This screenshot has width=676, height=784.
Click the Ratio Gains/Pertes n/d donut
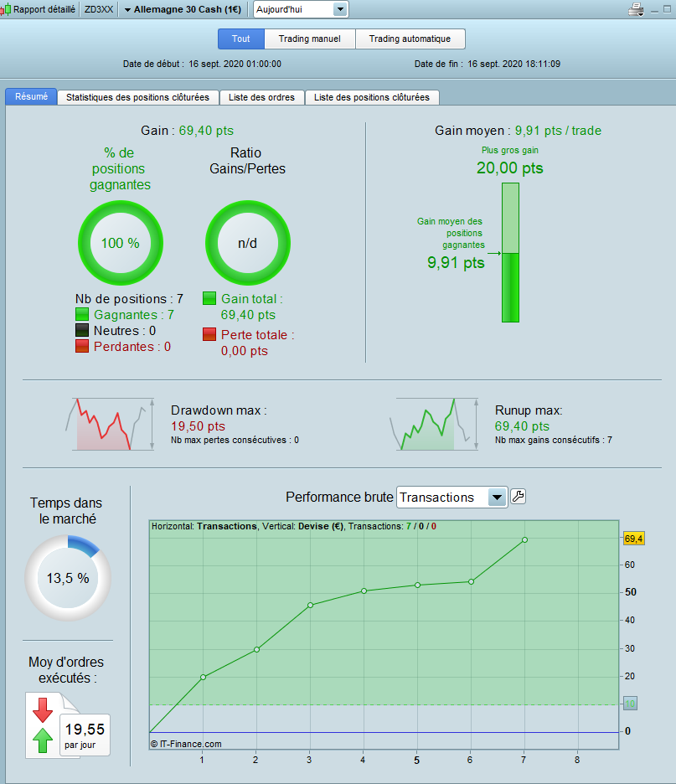pyautogui.click(x=247, y=243)
